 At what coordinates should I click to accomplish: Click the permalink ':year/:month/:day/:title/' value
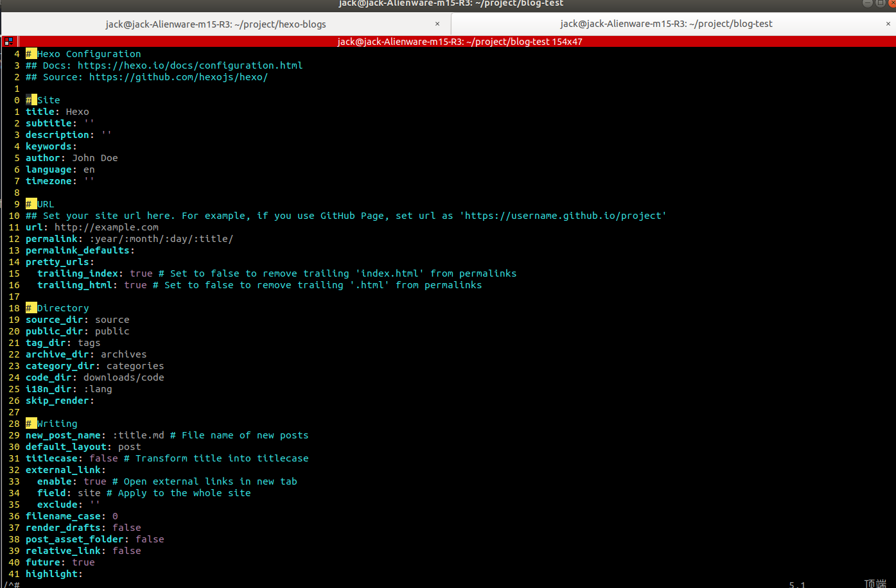[161, 239]
